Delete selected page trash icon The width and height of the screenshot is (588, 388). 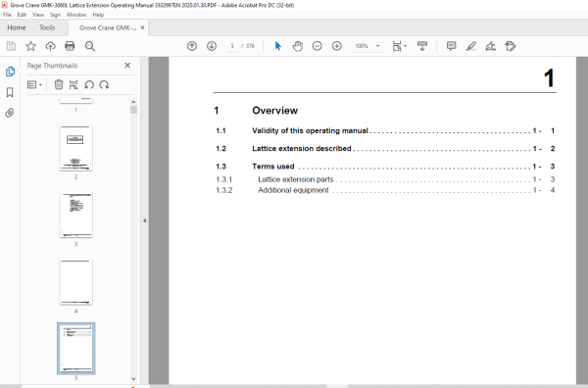59,84
